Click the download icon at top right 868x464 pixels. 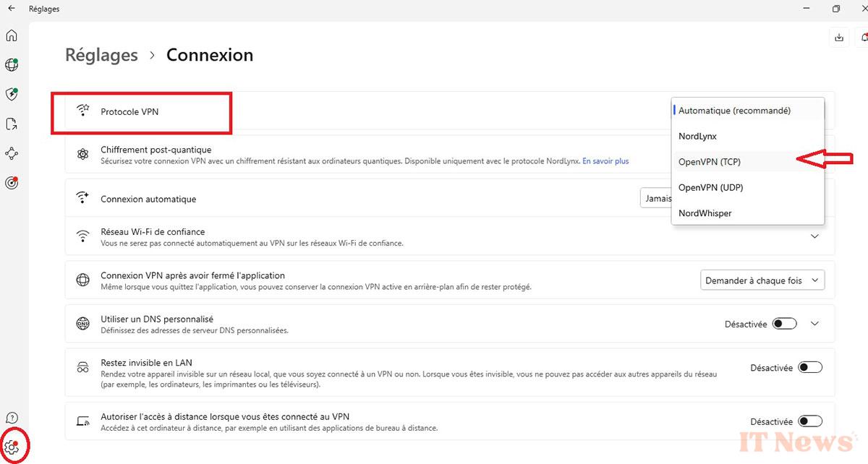[839, 38]
